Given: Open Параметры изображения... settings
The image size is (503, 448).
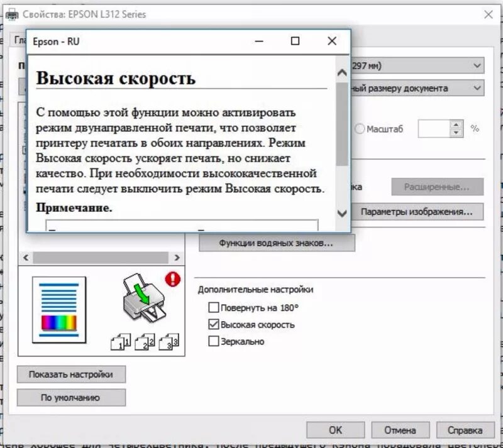Looking at the screenshot, I should (417, 212).
